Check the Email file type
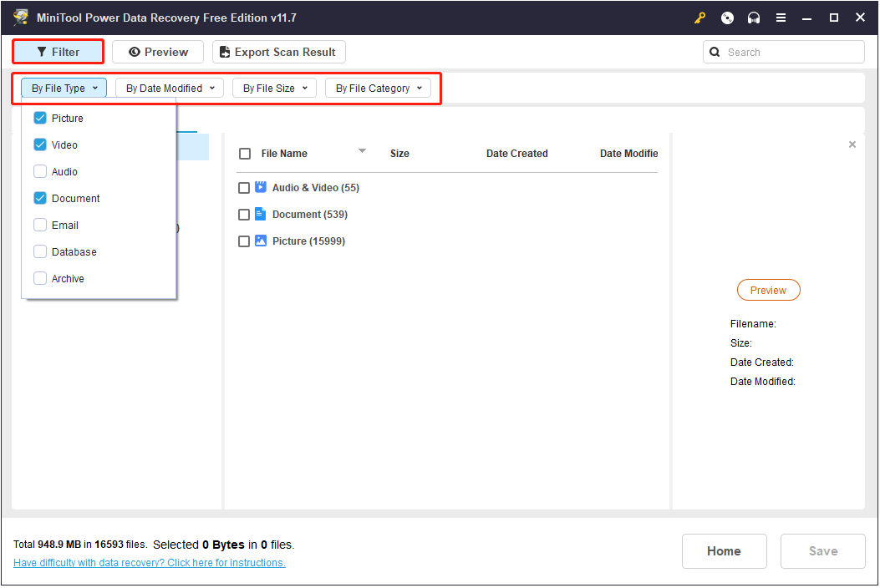 tap(40, 225)
